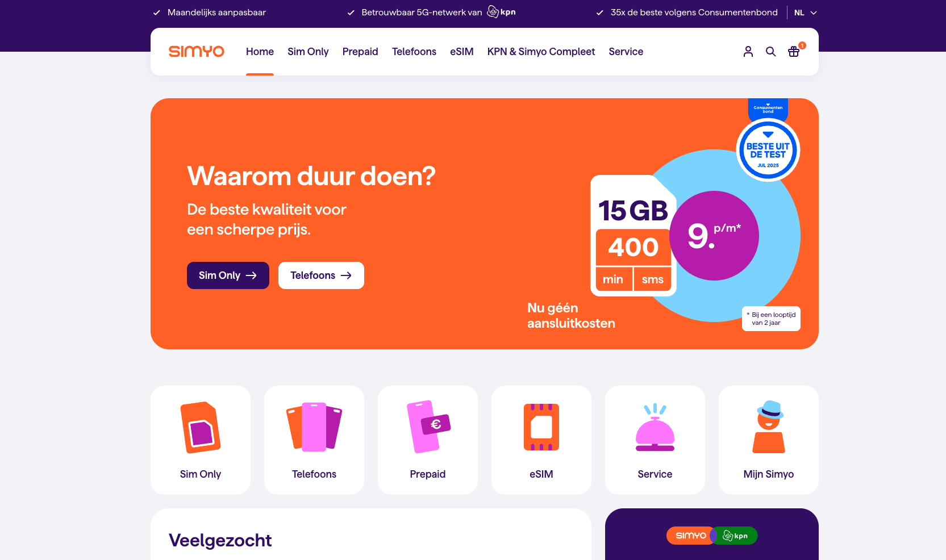Image resolution: width=946 pixels, height=560 pixels.
Task: Select the Prepaid card with euro icon
Action: [428, 440]
